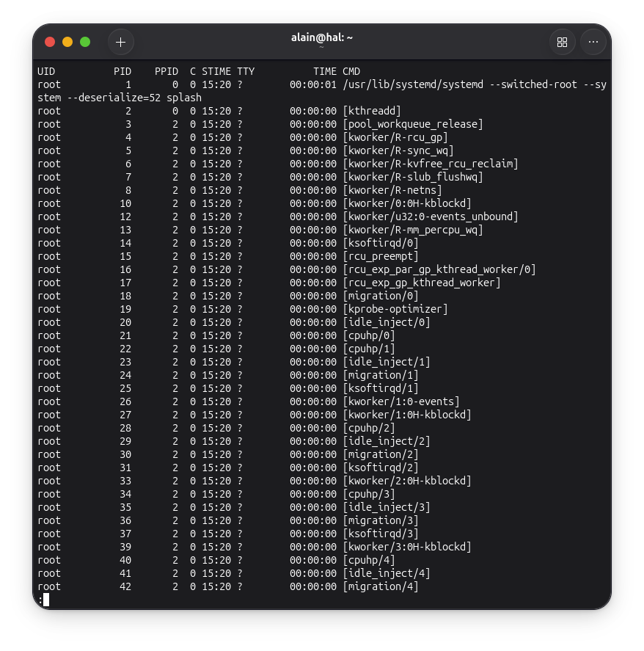Viewport: 644px width, 651px height.
Task: Click the PID column header
Action: (x=122, y=71)
